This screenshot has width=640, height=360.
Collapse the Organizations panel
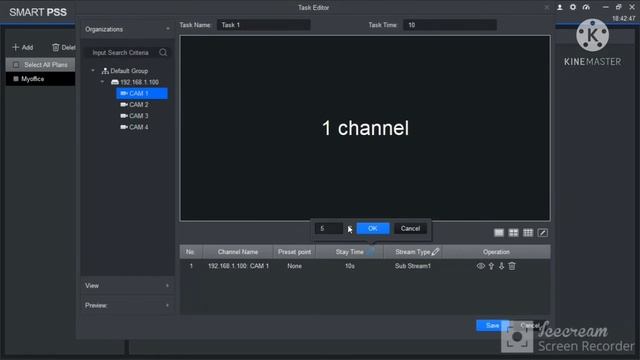167,29
